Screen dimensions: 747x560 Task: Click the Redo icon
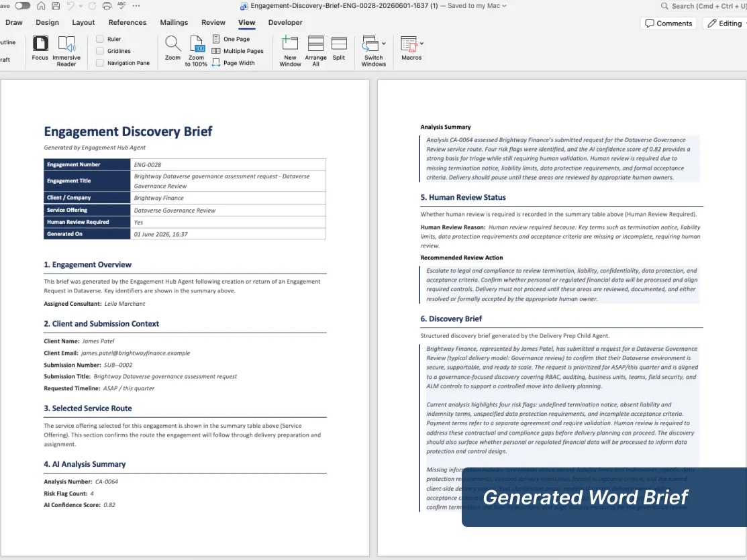pyautogui.click(x=92, y=6)
